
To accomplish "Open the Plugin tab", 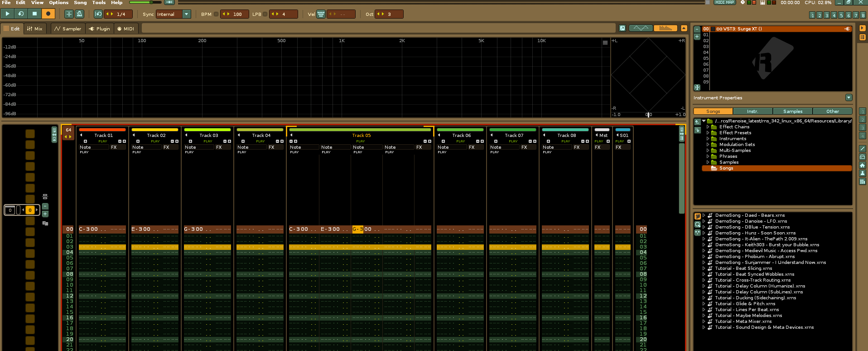I will click(x=100, y=29).
